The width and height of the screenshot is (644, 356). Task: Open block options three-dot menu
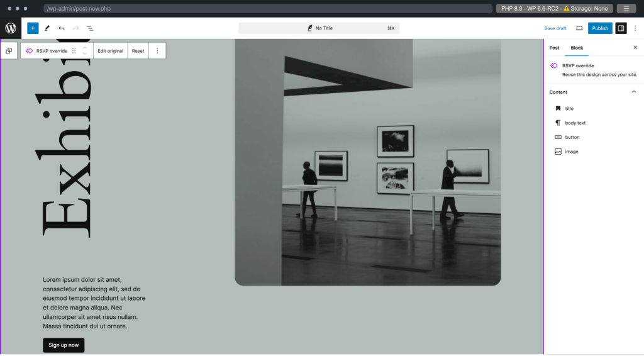click(157, 51)
